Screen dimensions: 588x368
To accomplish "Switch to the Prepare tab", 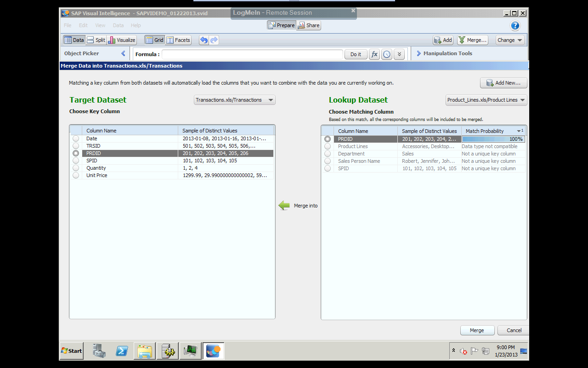I will point(281,25).
